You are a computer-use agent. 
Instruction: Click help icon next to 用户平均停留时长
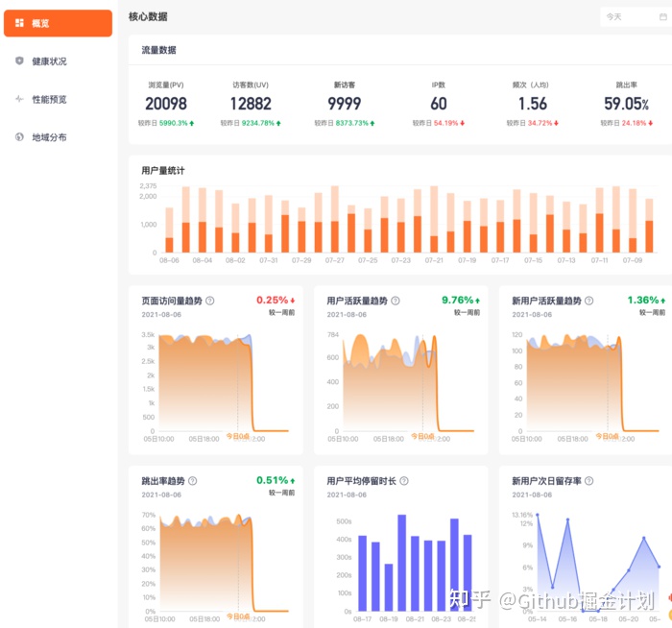click(x=404, y=481)
